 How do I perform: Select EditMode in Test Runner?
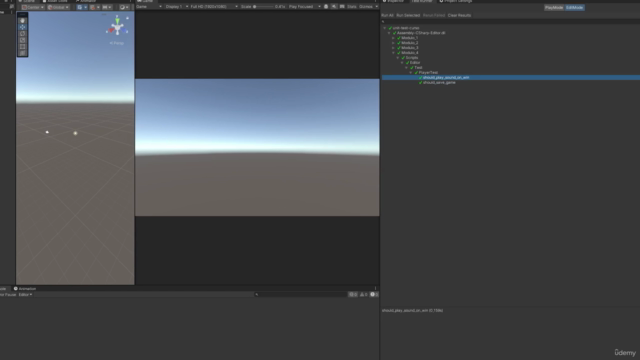tap(574, 8)
